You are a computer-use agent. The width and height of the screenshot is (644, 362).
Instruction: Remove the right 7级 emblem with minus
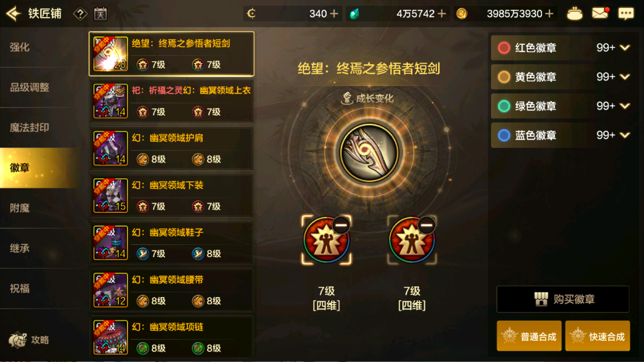click(x=427, y=225)
